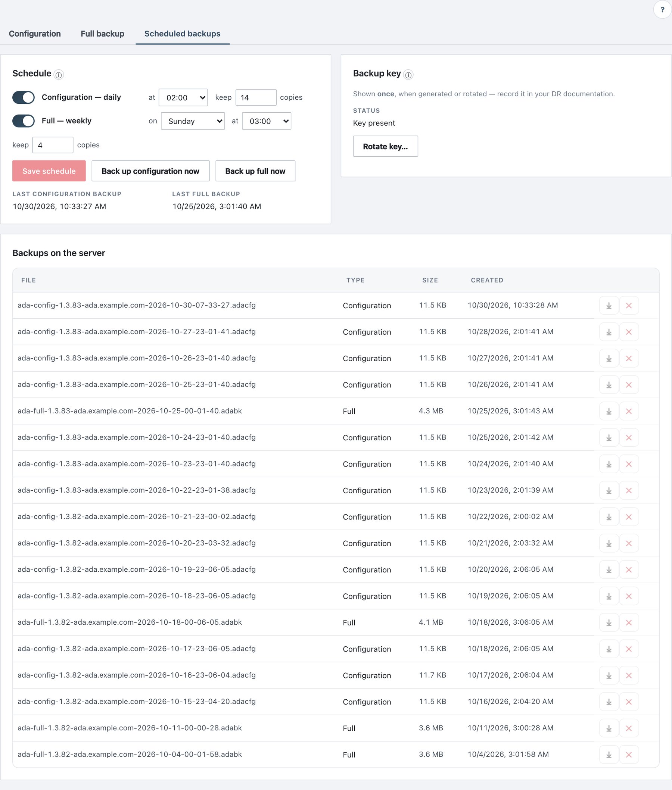Click the 4.3 MB size cell
672x790 pixels.
pyautogui.click(x=431, y=411)
